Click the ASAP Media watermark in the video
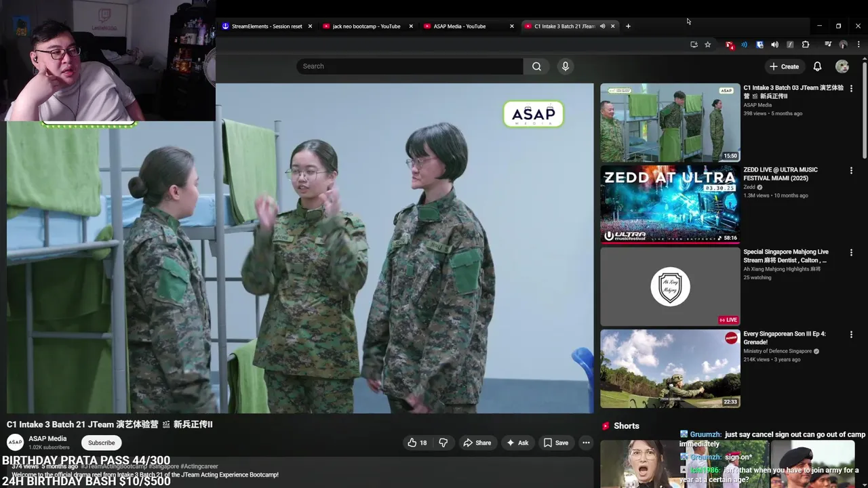 534,114
